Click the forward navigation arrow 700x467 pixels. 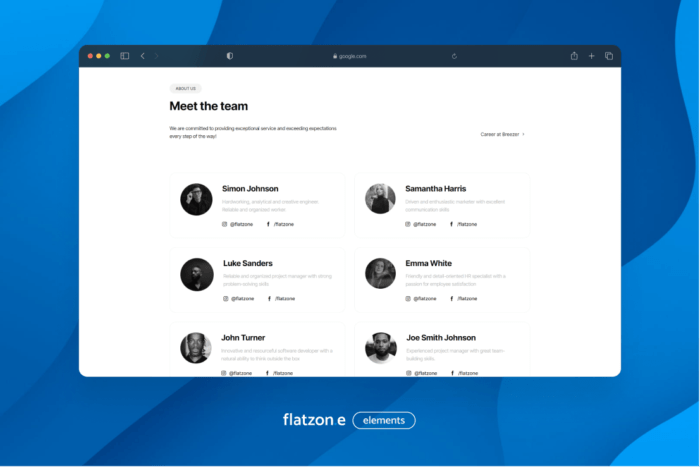click(x=157, y=56)
